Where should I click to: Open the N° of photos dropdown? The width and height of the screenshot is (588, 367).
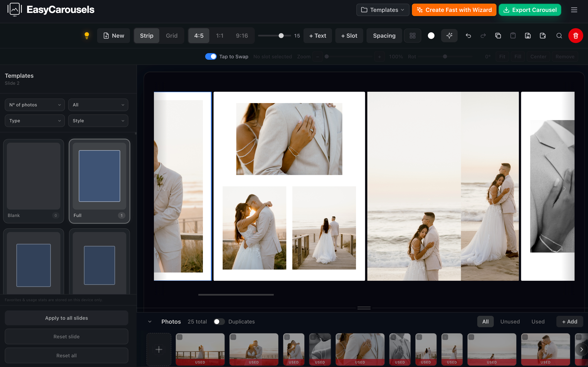click(x=35, y=105)
